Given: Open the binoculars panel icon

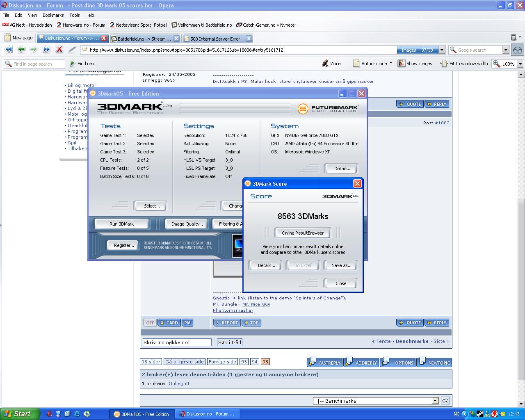Looking at the screenshot, I should point(518,50).
